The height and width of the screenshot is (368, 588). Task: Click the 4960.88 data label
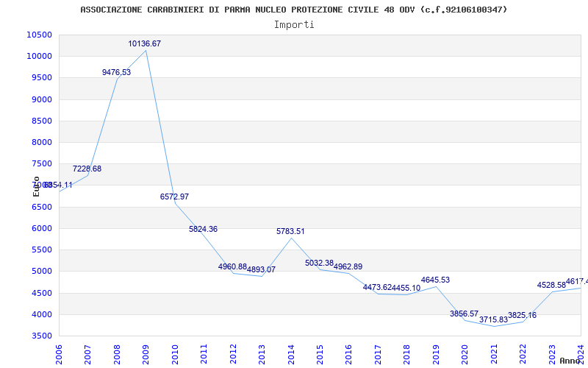pyautogui.click(x=232, y=266)
